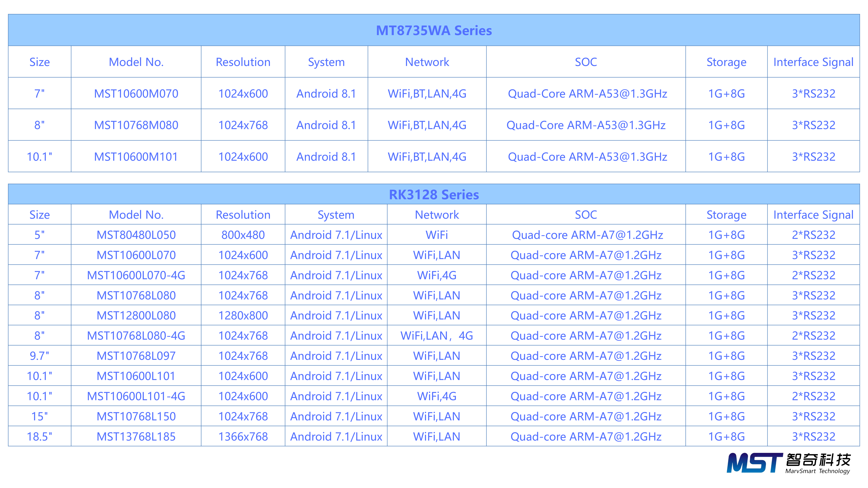Select model number MST10600L070-4G
868x488 pixels.
tap(136, 275)
